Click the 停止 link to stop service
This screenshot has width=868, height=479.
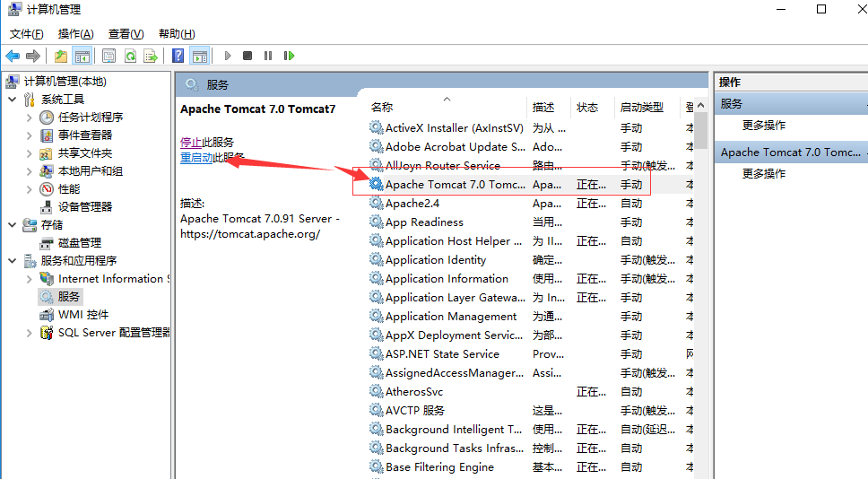click(x=190, y=143)
